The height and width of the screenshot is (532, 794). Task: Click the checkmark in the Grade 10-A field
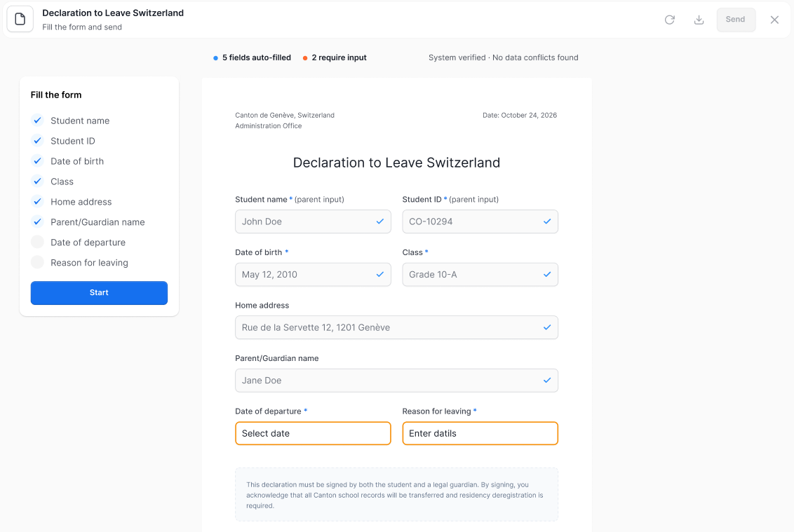547,274
